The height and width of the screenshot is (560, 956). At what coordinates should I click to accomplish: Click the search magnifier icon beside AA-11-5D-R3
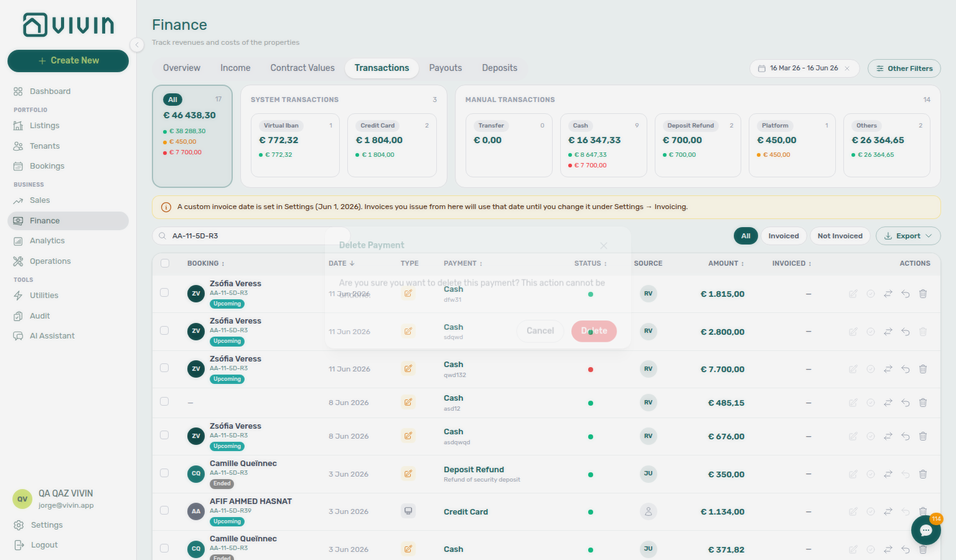[162, 236]
